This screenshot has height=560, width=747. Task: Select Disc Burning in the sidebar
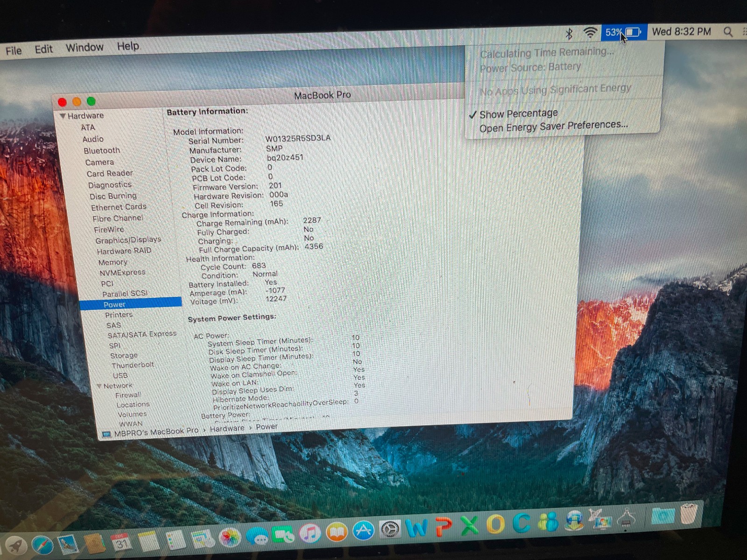pyautogui.click(x=113, y=196)
